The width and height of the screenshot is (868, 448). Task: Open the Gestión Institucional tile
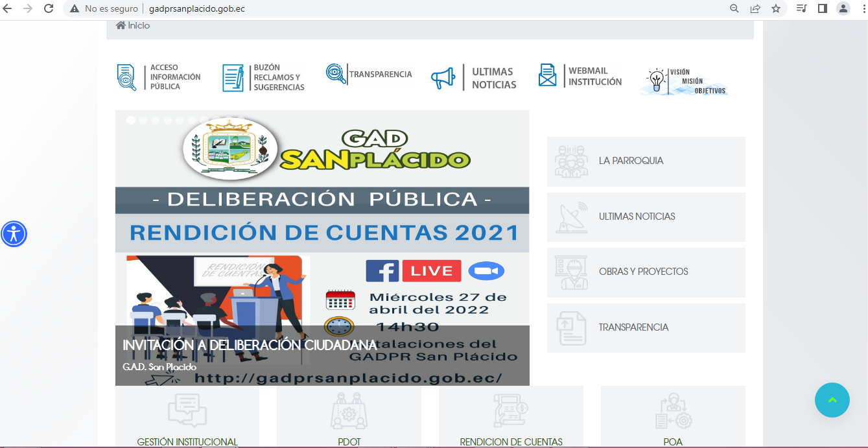click(x=187, y=418)
